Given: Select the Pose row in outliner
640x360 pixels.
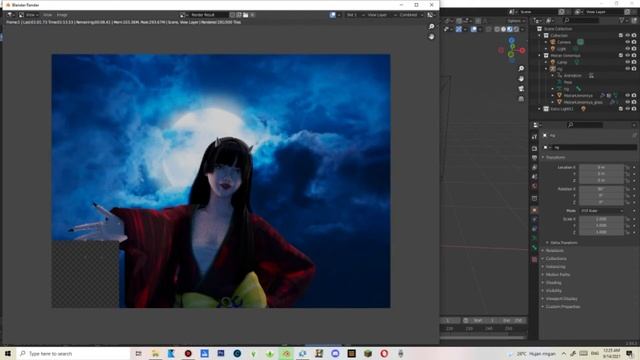Looking at the screenshot, I should pyautogui.click(x=567, y=82).
